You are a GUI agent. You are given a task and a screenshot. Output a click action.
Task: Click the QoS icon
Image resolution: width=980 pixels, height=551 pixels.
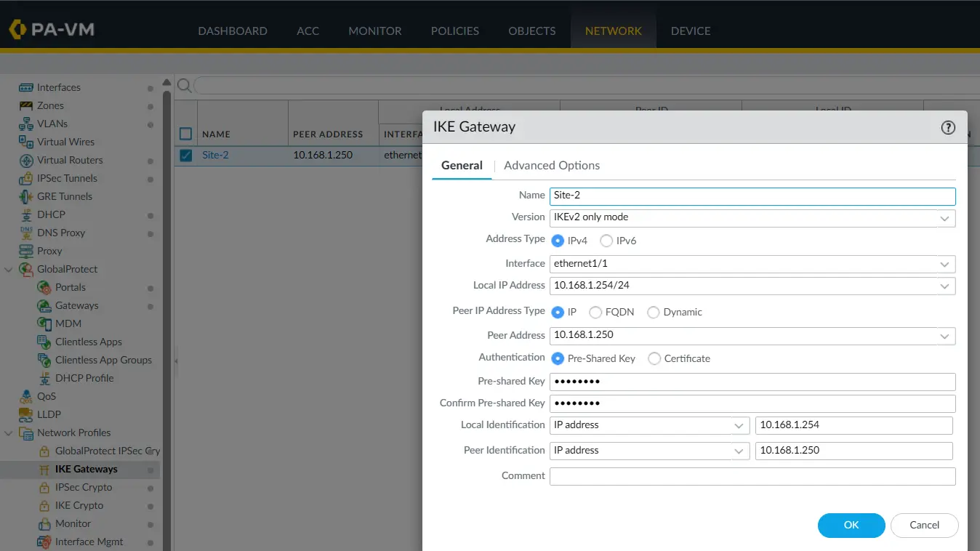[26, 396]
